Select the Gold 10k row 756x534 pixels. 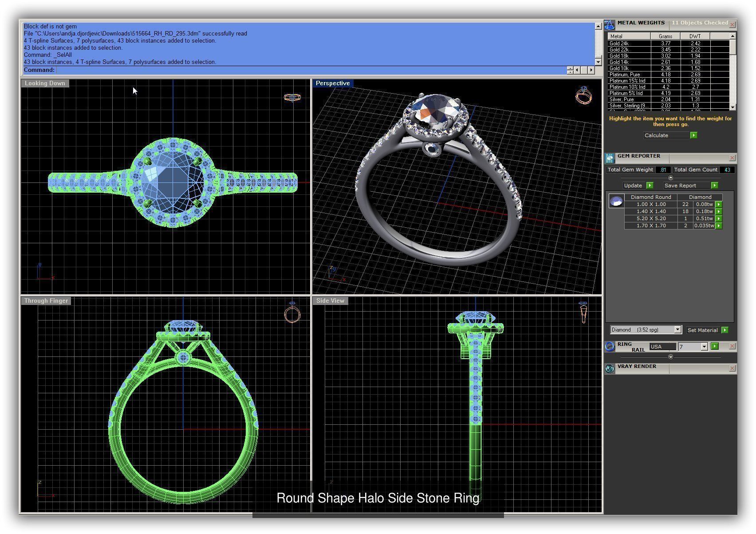669,68
